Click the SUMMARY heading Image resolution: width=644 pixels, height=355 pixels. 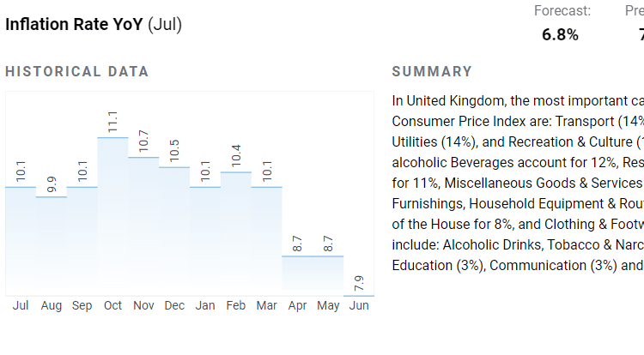tap(432, 72)
